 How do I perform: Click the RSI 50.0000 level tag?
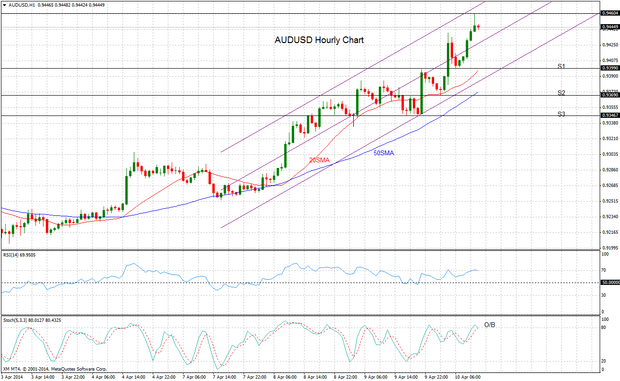pyautogui.click(x=609, y=283)
